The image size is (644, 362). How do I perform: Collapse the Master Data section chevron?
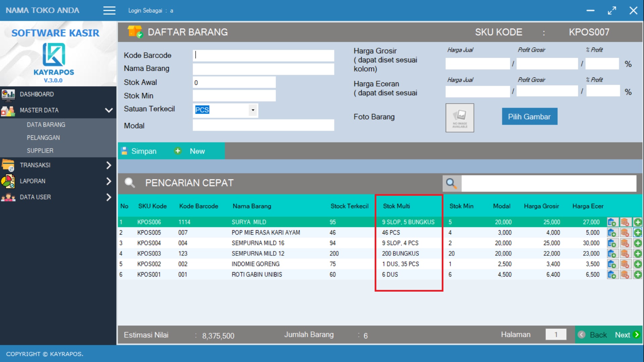tap(109, 110)
